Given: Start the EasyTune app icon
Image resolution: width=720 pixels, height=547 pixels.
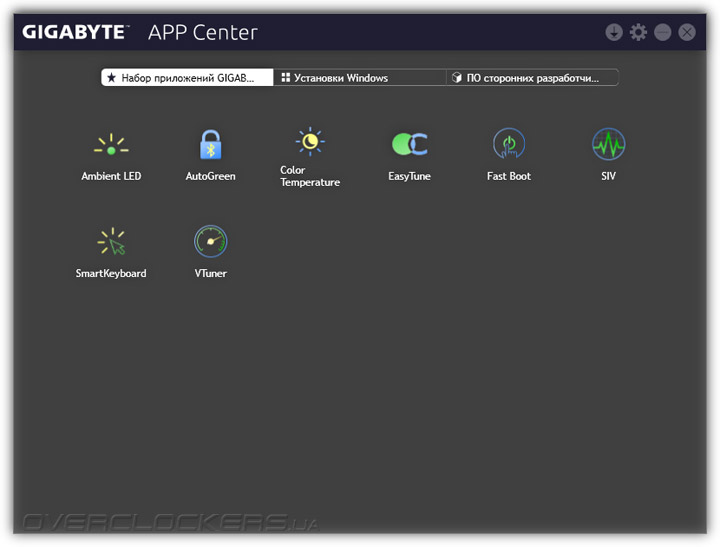Looking at the screenshot, I should tap(409, 145).
